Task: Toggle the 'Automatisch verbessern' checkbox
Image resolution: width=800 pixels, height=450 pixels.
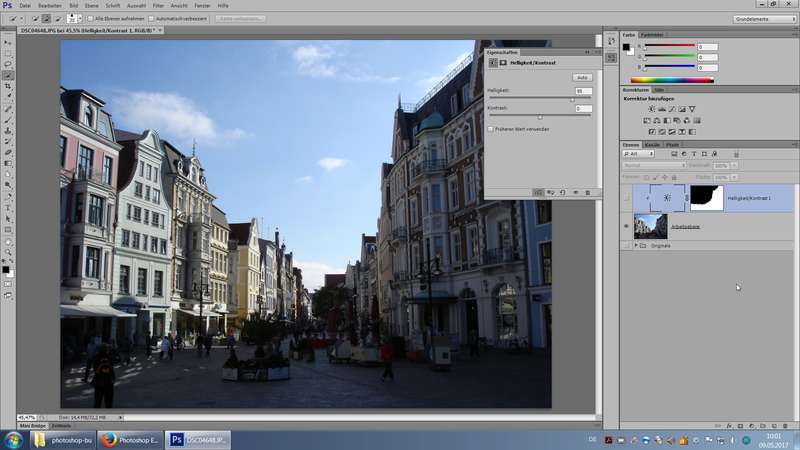Action: click(x=151, y=18)
